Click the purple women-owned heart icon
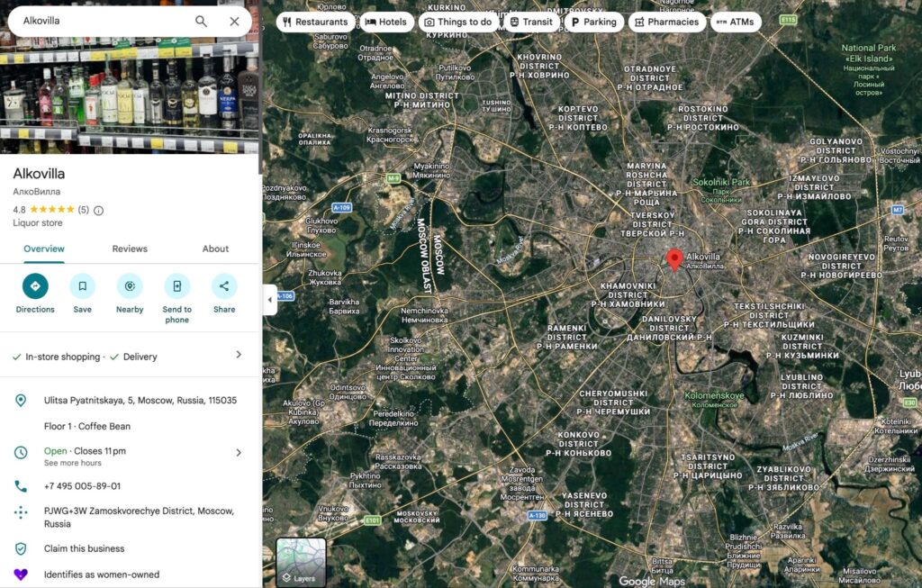922x588 pixels. pos(21,574)
